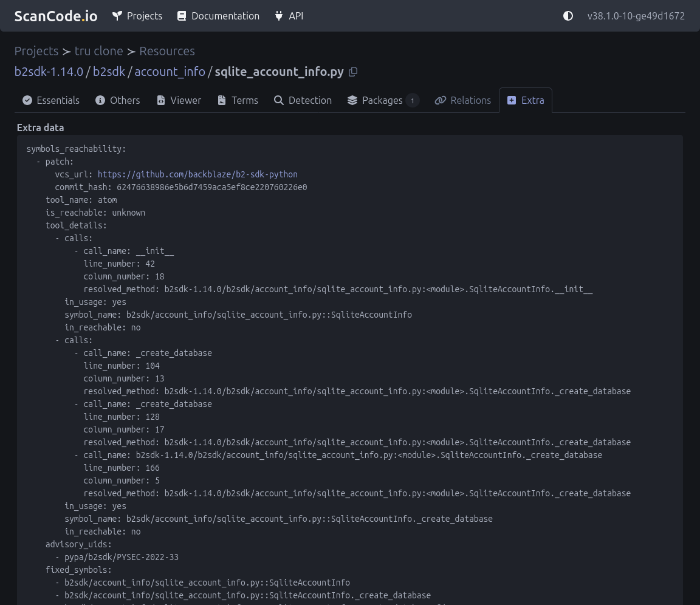The height and width of the screenshot is (605, 700).
Task: Click the 'symbols_reachability:' key
Action: click(77, 149)
